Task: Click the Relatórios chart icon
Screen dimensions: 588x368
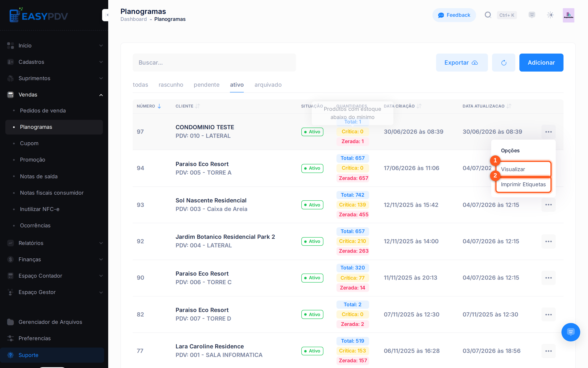Action: [10, 243]
